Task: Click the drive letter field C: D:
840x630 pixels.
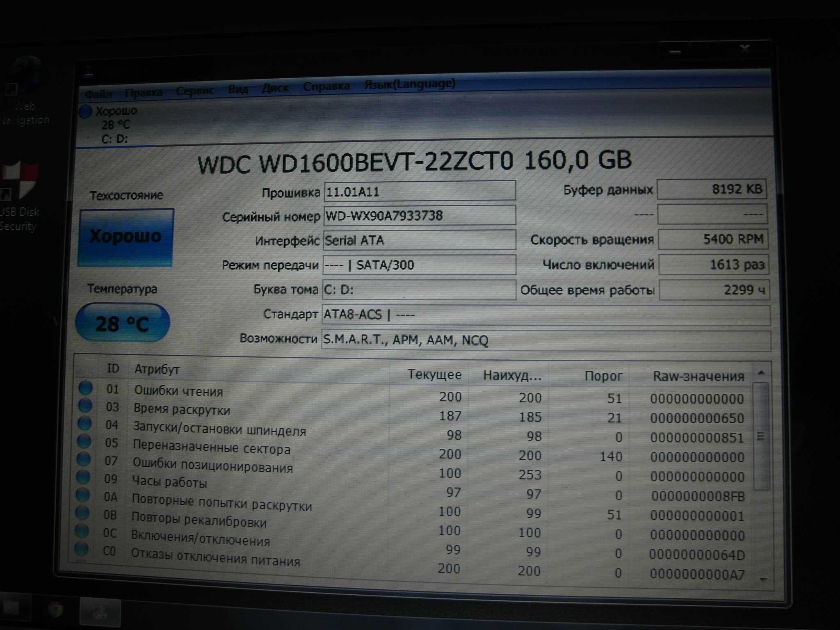Action: pos(419,290)
